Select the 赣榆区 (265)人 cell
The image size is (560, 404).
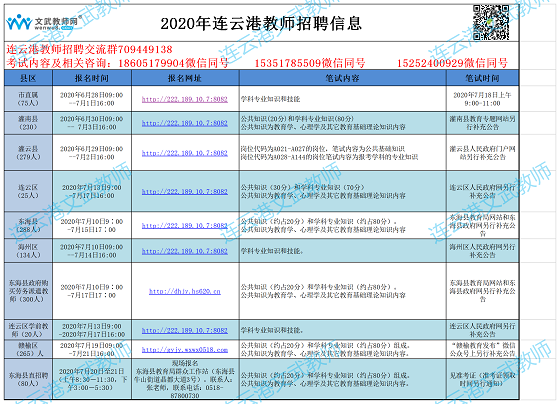pos(28,349)
